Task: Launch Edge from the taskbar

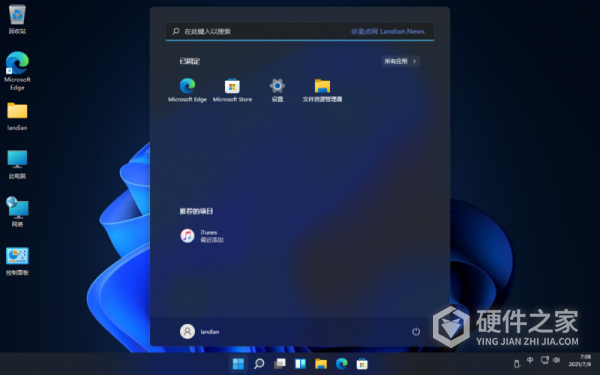Action: [x=342, y=364]
